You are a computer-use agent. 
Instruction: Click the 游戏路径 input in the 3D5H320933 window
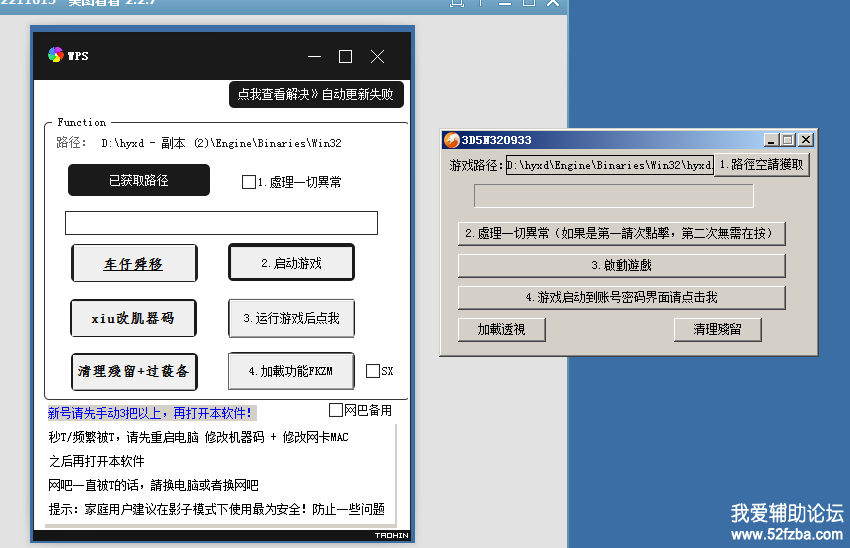click(x=609, y=165)
